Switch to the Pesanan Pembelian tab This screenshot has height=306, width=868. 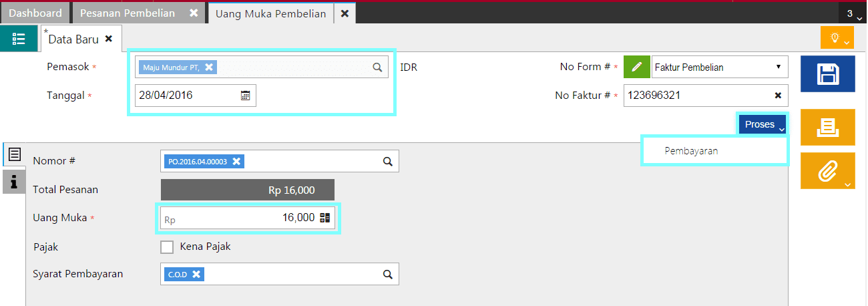pos(128,13)
